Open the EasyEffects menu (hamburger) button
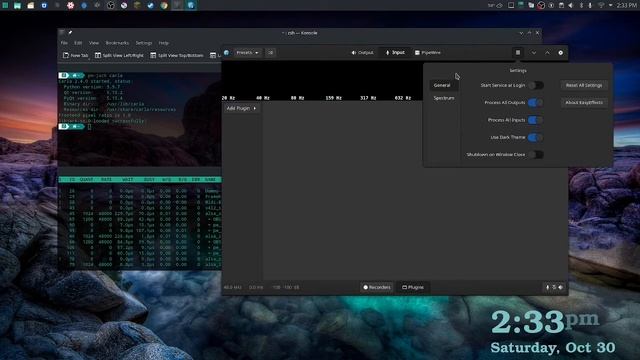Viewport: 640px width, 360px height. pyautogui.click(x=518, y=53)
